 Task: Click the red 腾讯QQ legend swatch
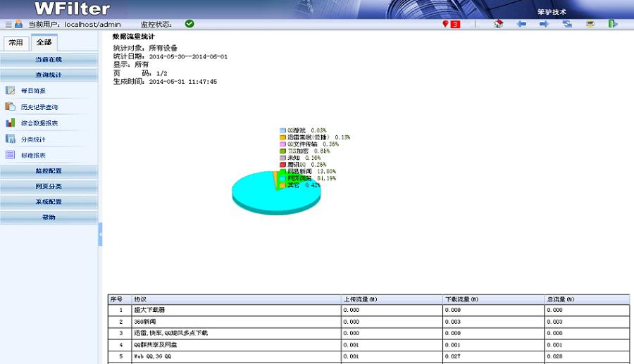pyautogui.click(x=282, y=165)
